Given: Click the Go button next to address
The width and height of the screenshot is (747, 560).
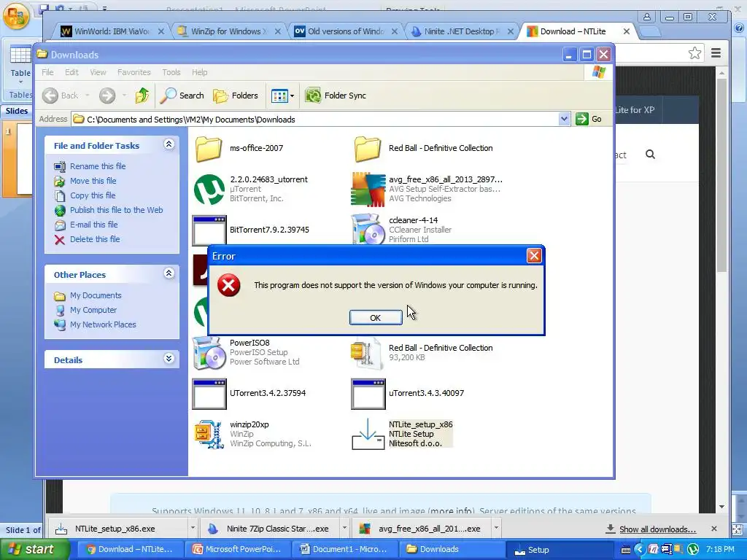Looking at the screenshot, I should point(589,119).
